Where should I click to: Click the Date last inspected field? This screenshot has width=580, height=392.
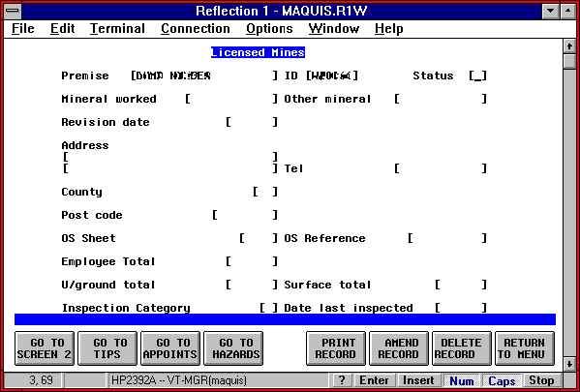461,308
